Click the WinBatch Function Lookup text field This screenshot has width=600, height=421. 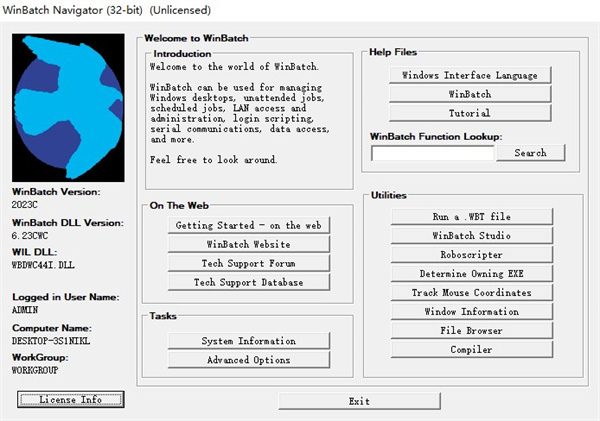pyautogui.click(x=432, y=153)
